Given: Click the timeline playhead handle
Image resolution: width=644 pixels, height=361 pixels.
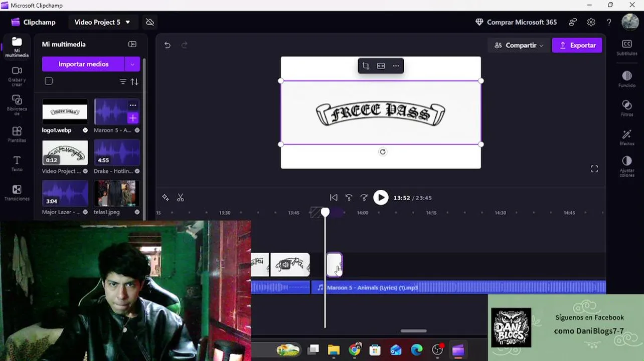Looking at the screenshot, I should (x=325, y=213).
